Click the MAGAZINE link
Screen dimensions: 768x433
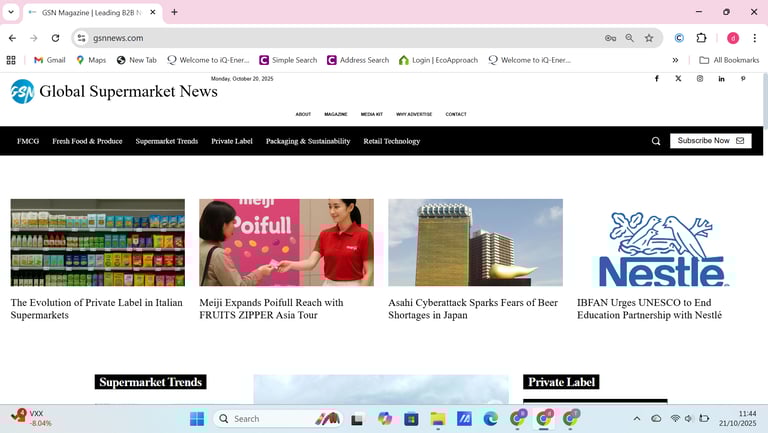(x=336, y=114)
